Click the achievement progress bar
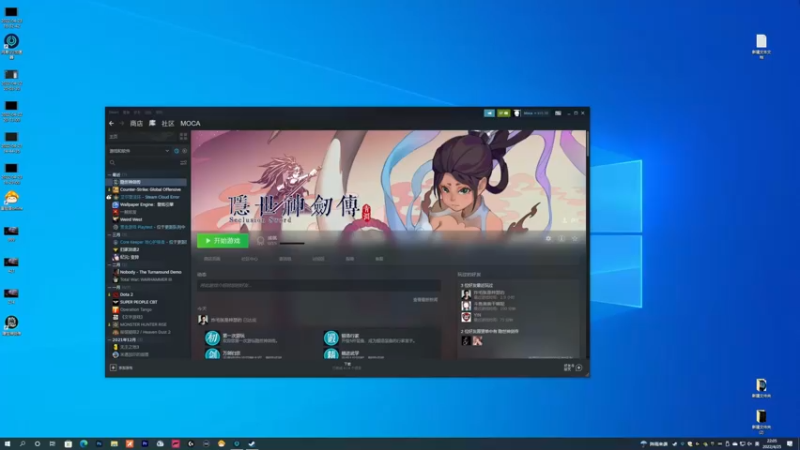The image size is (800, 450). pos(292,243)
